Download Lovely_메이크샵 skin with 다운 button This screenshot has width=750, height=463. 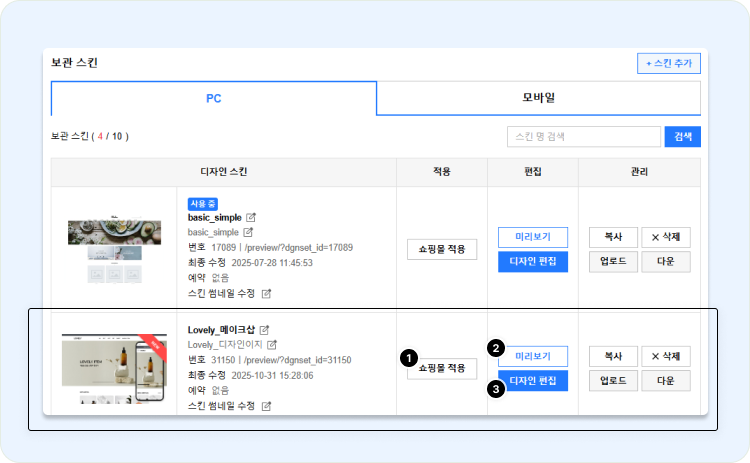tap(665, 381)
